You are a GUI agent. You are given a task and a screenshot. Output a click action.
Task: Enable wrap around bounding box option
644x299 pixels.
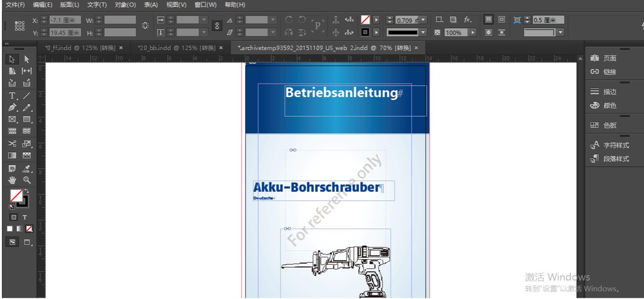tap(502, 20)
